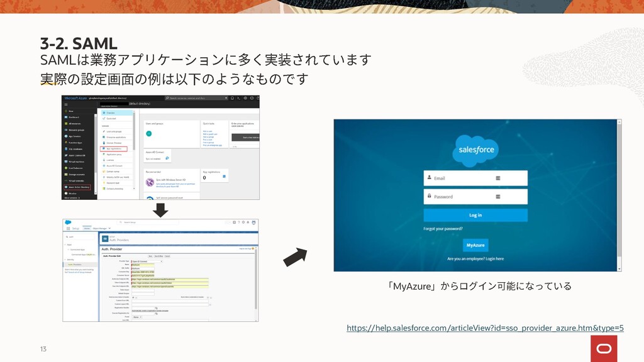Select Auth. Providers in Setup tree
Viewport: 644px width, 362px height.
click(80, 265)
